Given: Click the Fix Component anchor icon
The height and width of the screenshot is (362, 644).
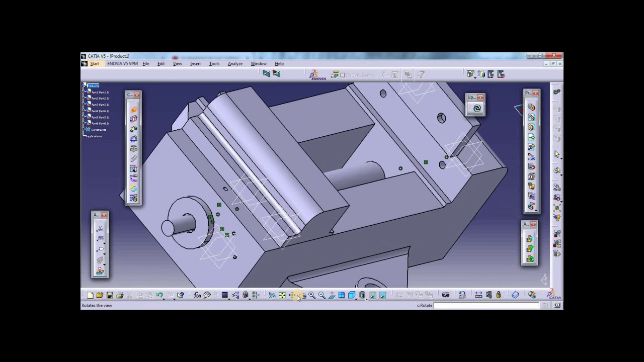Looking at the screenshot, I should tap(133, 148).
